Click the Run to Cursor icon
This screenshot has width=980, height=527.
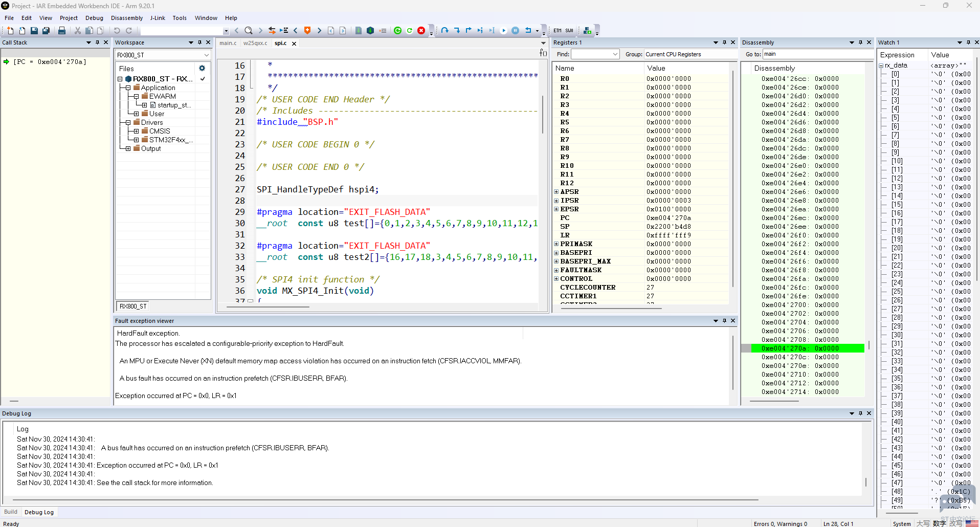[x=492, y=31]
